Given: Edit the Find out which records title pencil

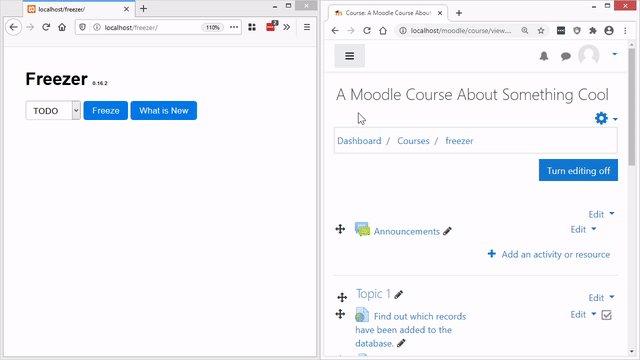Looking at the screenshot, I should pyautogui.click(x=401, y=343).
